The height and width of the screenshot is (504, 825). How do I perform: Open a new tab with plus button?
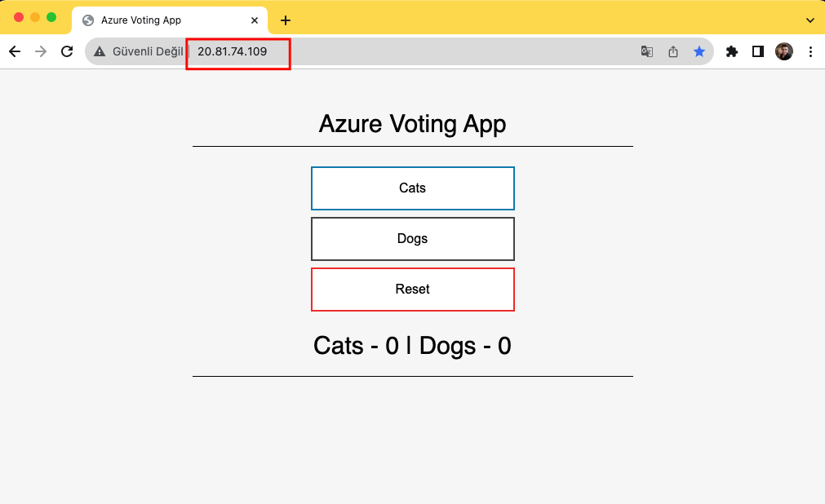(286, 20)
